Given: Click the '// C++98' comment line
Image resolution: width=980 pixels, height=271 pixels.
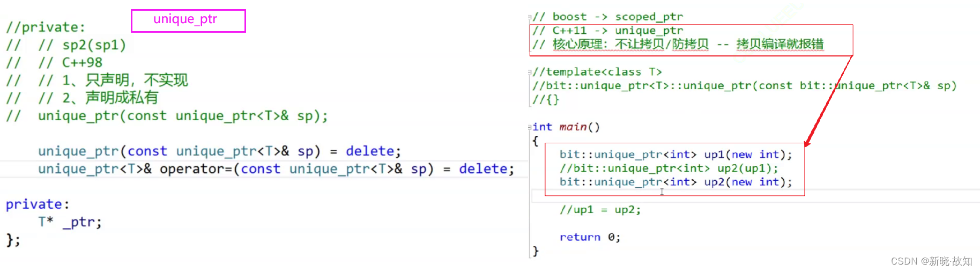Looking at the screenshot, I should pos(54,62).
